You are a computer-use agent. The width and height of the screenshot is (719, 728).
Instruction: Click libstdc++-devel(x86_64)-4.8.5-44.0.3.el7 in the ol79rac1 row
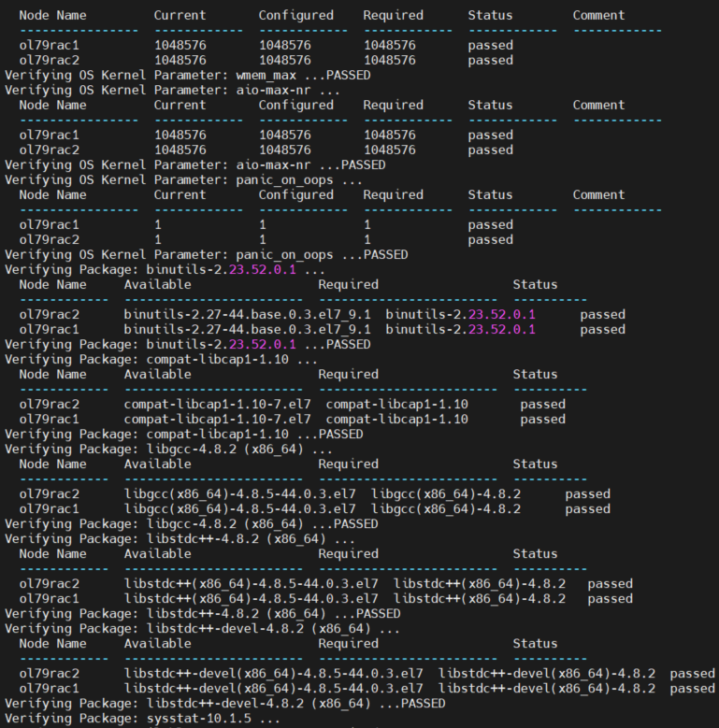tap(274, 689)
